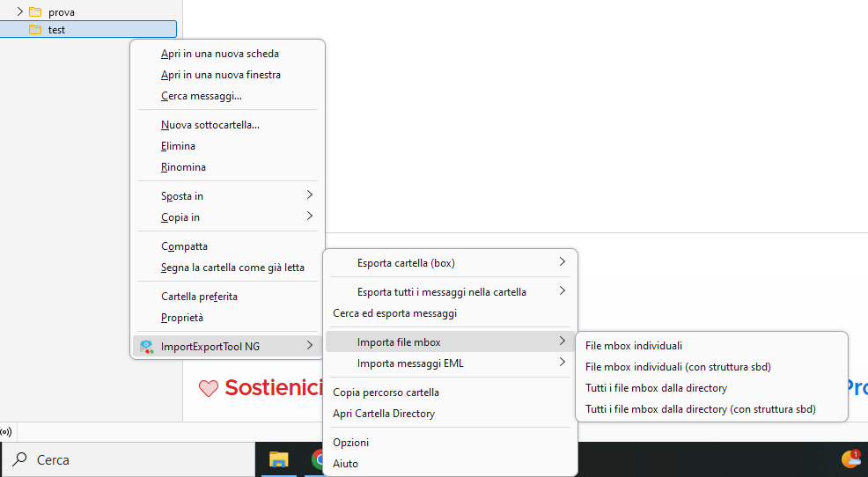Select Esporta cartella (box) entry
The width and height of the screenshot is (868, 477).
click(x=450, y=263)
